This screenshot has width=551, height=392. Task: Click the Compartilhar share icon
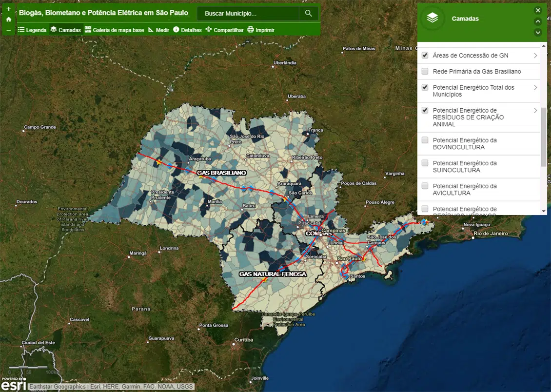click(209, 30)
